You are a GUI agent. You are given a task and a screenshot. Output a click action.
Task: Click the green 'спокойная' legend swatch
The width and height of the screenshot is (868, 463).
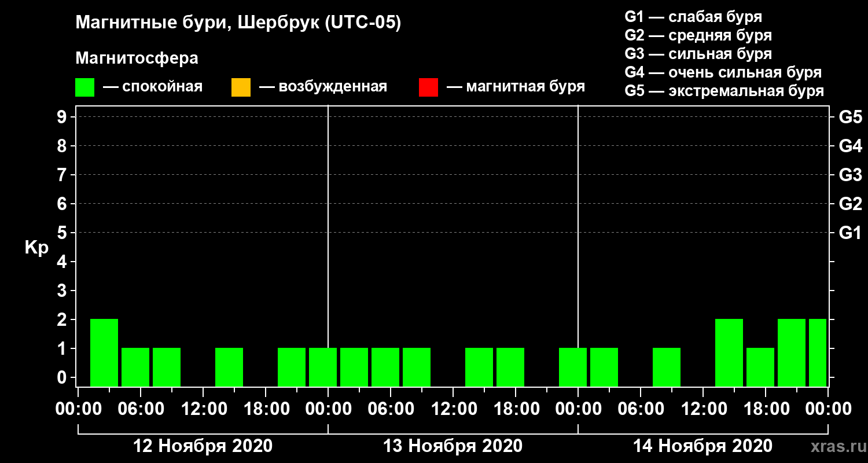[x=84, y=87]
